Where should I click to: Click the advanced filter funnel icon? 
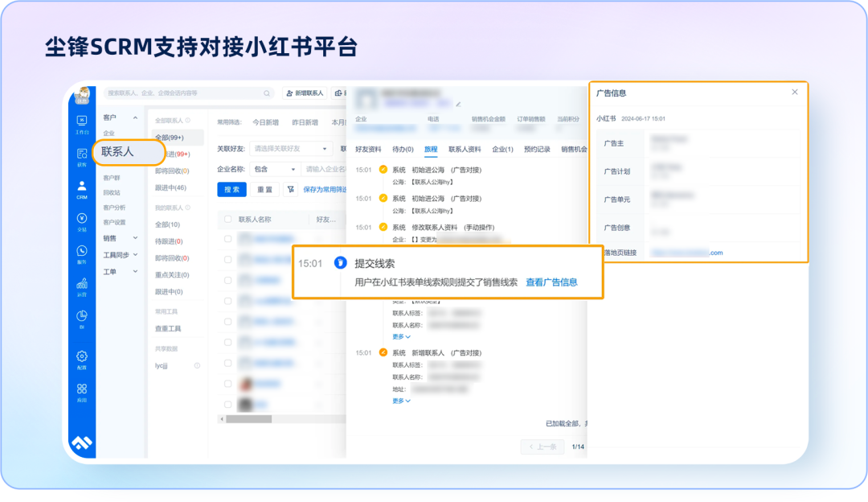pos(291,190)
